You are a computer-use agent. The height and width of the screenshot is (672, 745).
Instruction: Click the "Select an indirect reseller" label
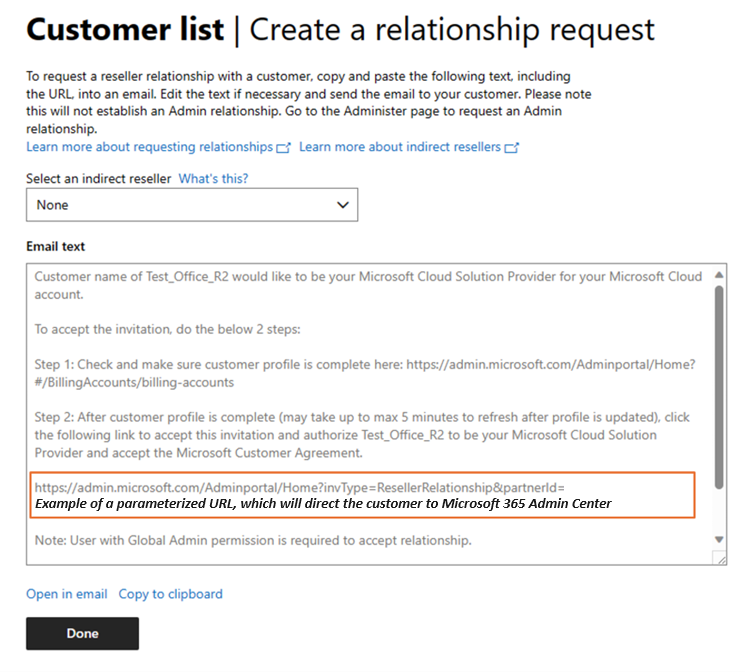click(98, 179)
